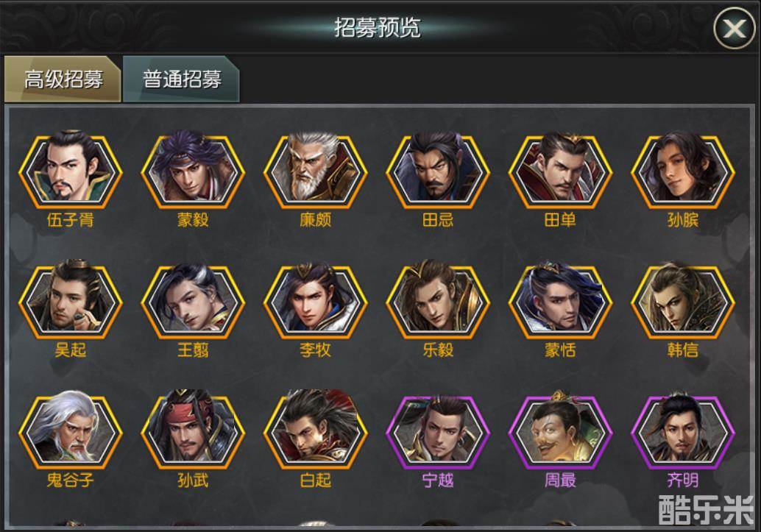761x532 pixels.
Task: Select the 李牧 hero portrait
Action: pyautogui.click(x=316, y=299)
